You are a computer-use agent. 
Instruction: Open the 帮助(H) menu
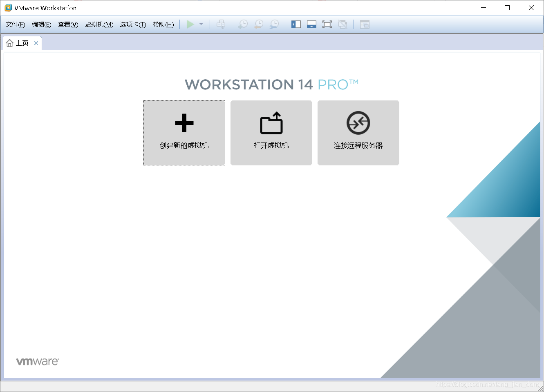click(163, 24)
